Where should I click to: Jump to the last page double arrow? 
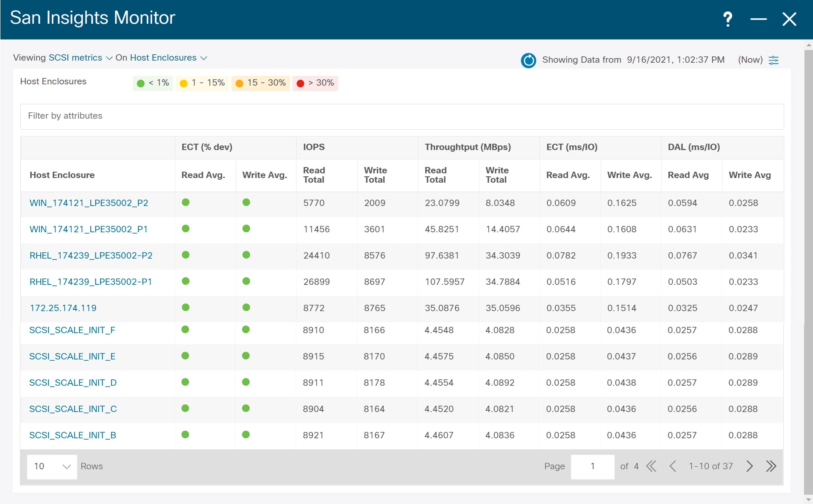pyautogui.click(x=771, y=467)
